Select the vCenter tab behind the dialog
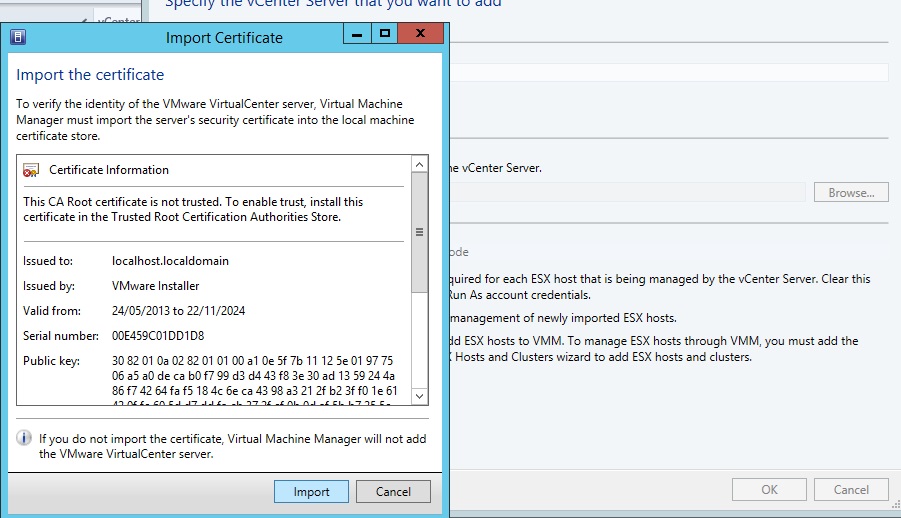Image resolution: width=901 pixels, height=518 pixels. [118, 20]
